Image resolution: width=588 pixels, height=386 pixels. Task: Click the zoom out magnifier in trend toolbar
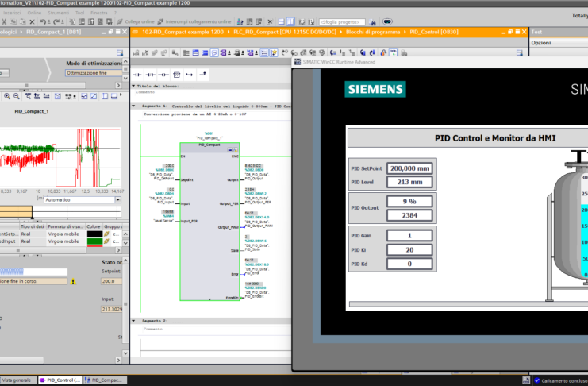pos(17,97)
